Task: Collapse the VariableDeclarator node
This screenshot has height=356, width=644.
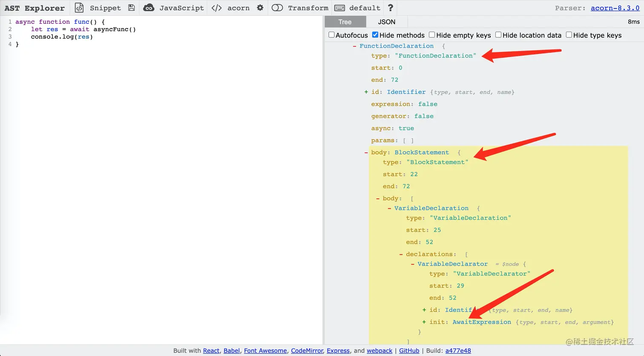Action: 413,264
